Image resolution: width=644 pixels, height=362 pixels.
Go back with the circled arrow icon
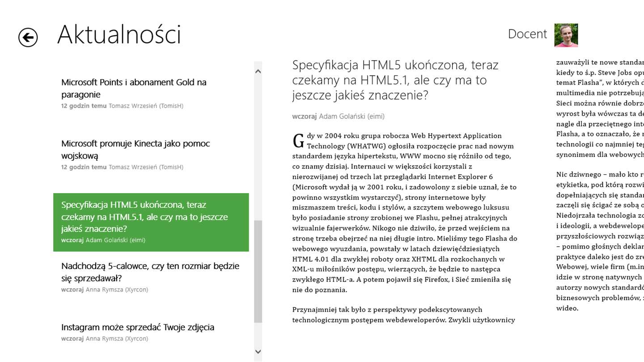28,37
